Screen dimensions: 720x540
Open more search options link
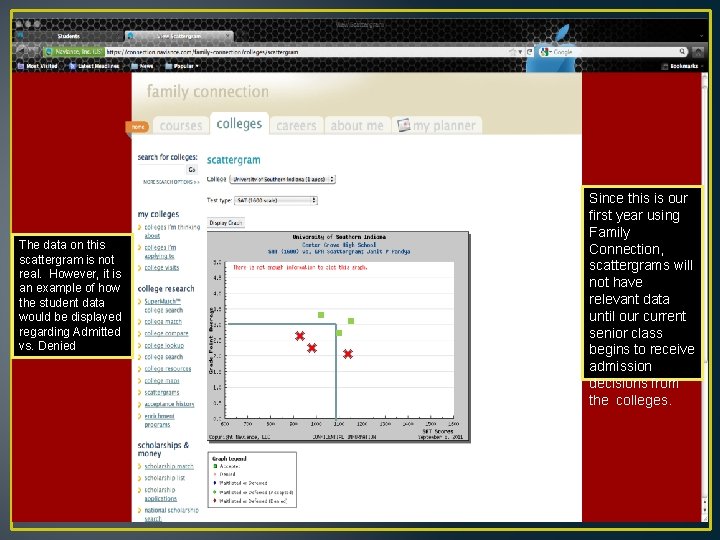click(171, 182)
